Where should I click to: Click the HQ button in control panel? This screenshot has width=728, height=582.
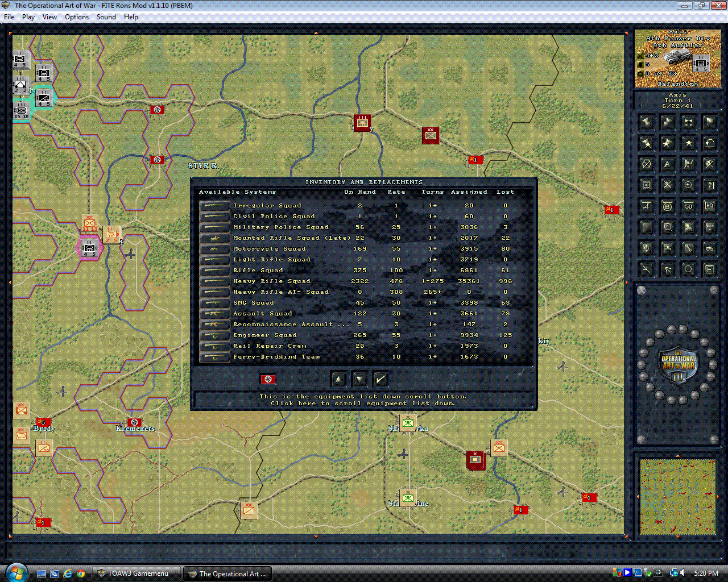709,206
